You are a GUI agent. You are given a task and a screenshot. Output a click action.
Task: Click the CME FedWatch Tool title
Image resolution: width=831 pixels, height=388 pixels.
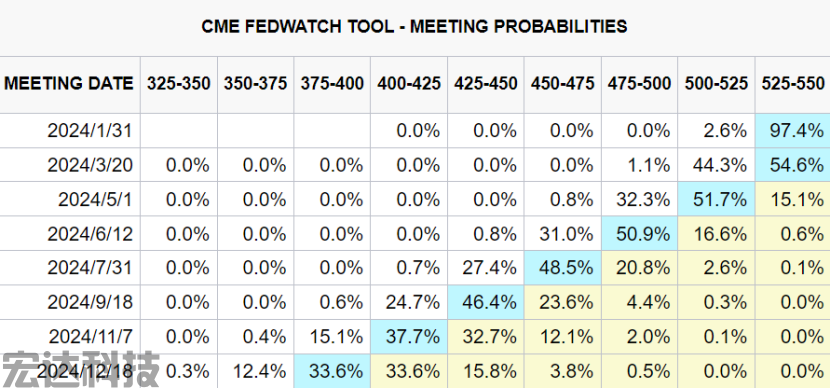coord(414,26)
